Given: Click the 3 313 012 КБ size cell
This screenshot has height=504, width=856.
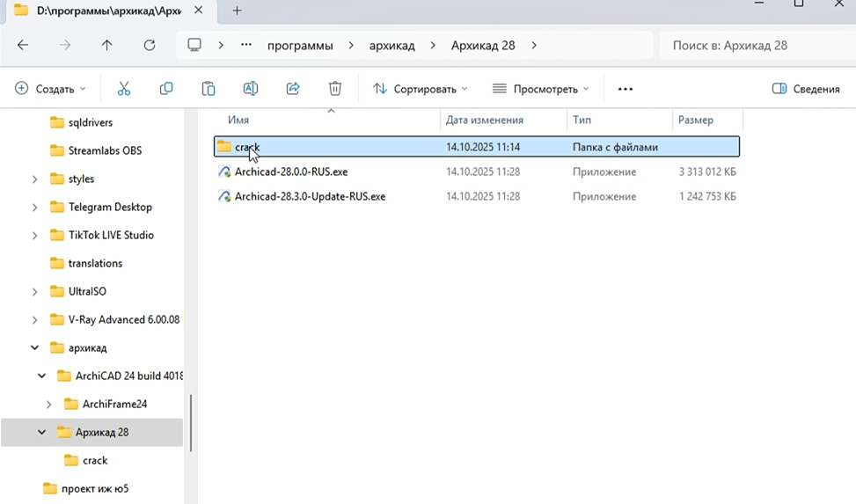Looking at the screenshot, I should [x=707, y=172].
